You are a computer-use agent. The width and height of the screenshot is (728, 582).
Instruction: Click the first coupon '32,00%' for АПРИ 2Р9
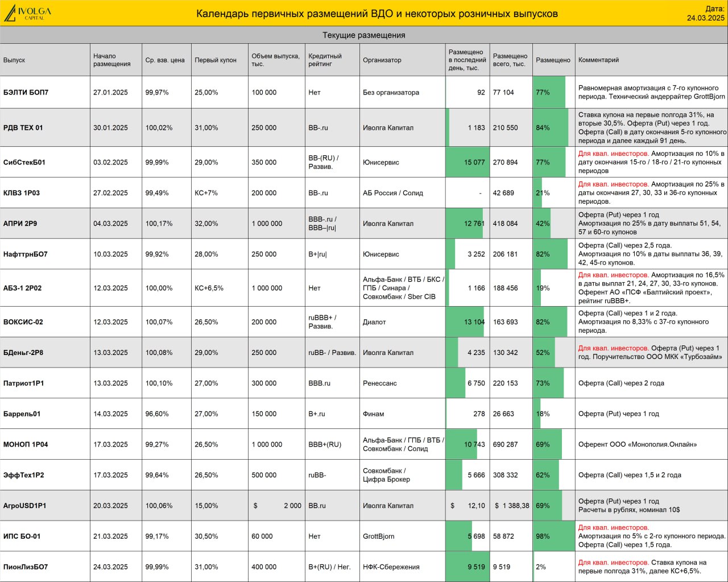pos(206,224)
